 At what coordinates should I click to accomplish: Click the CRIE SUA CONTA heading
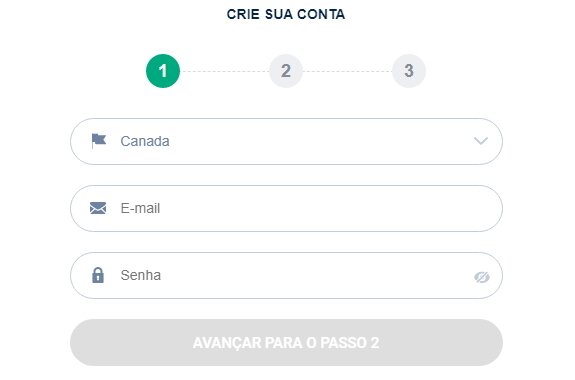coord(286,14)
